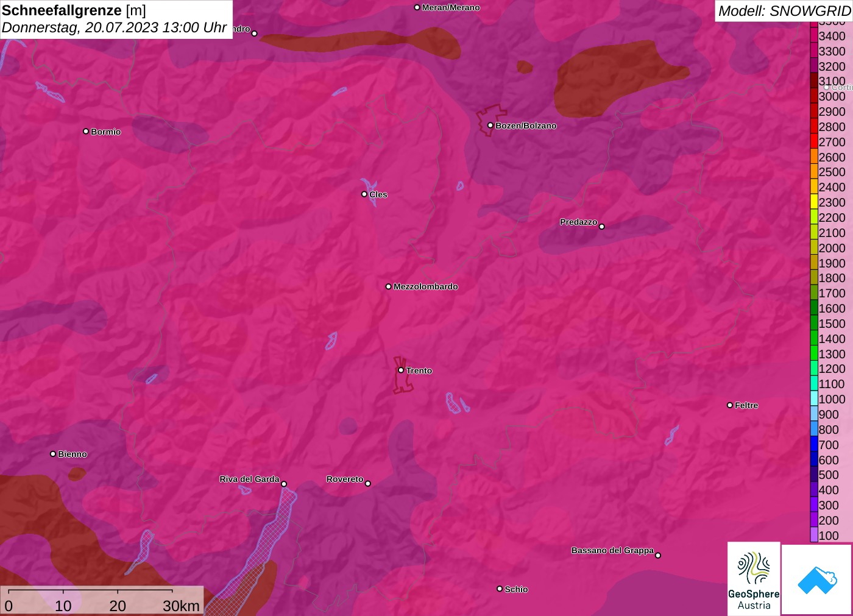
Task: Click the 3100 dark red legend swatch
Action: pyautogui.click(x=814, y=80)
